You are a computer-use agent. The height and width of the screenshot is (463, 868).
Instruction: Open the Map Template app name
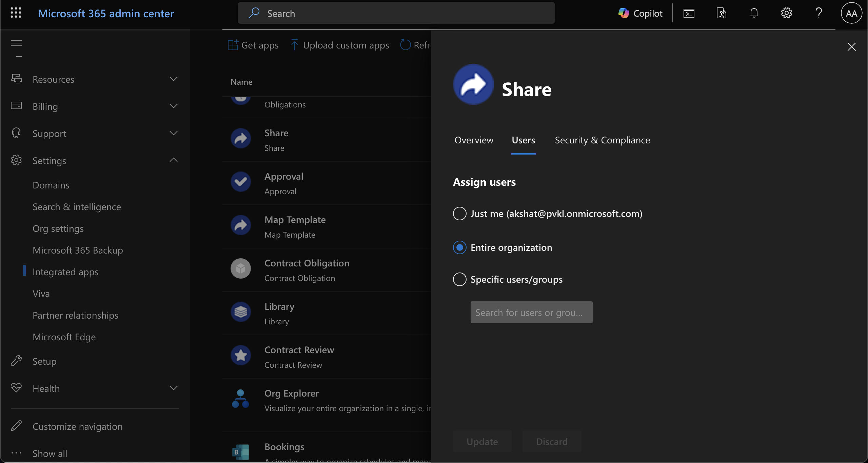coord(295,220)
